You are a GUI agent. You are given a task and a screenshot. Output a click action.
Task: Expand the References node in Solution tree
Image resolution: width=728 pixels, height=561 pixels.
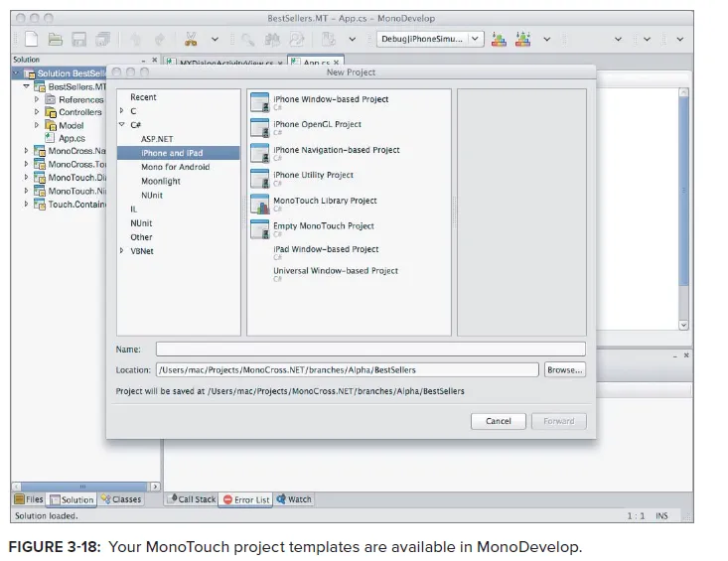coord(36,99)
